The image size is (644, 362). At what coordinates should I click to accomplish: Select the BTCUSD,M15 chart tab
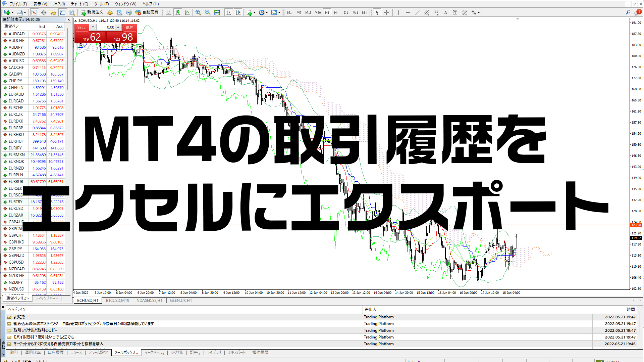117,300
